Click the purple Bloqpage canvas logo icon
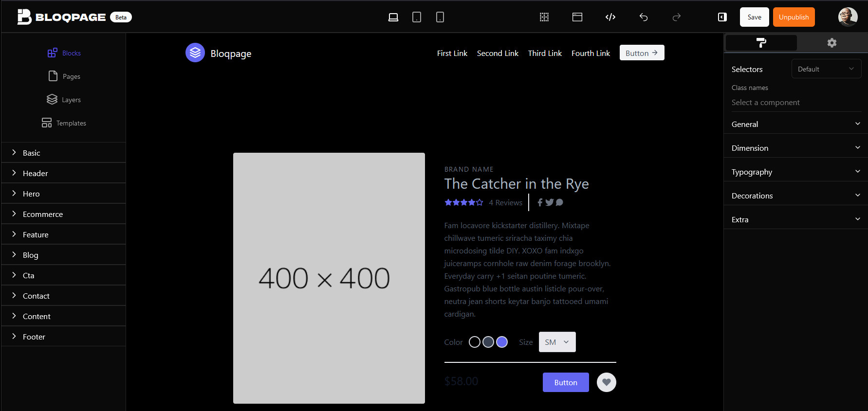This screenshot has width=868, height=411. (x=195, y=53)
